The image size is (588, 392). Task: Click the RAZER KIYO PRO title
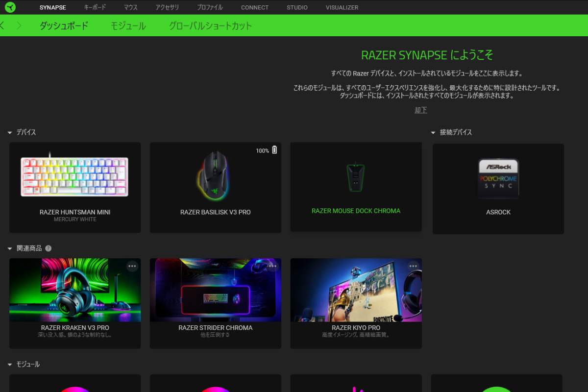356,328
